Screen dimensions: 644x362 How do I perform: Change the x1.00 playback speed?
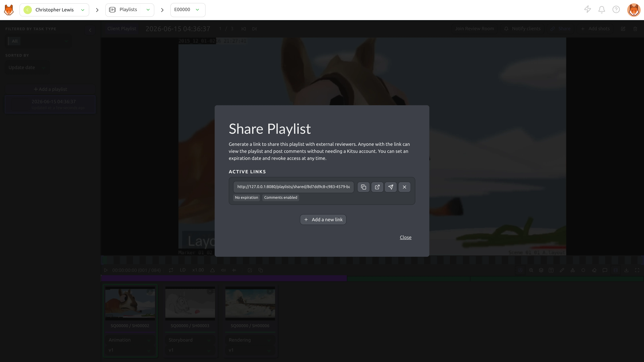(x=198, y=270)
